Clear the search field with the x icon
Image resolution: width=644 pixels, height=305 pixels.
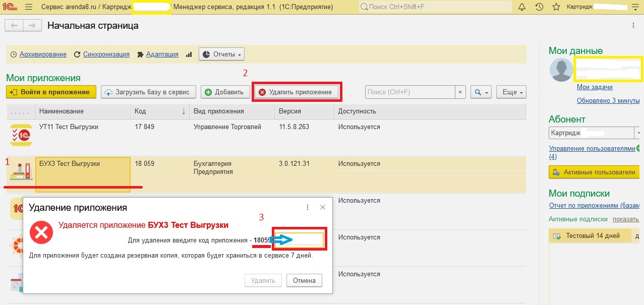tap(460, 92)
